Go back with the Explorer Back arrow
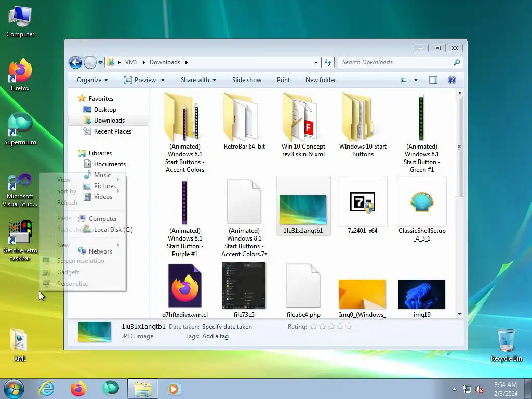The width and height of the screenshot is (532, 399). point(75,62)
